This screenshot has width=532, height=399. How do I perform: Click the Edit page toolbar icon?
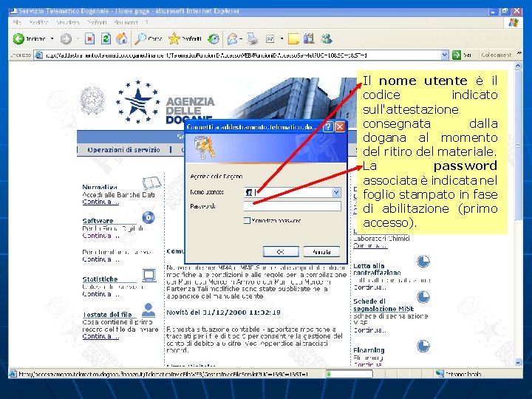point(270,39)
